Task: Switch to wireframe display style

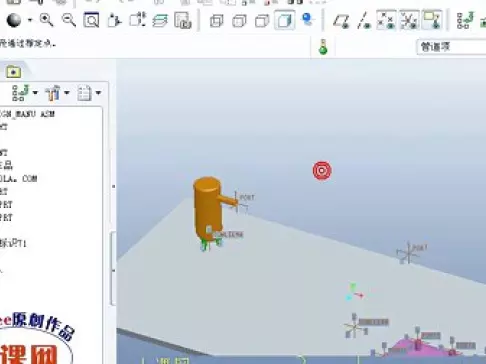Action: pos(217,21)
